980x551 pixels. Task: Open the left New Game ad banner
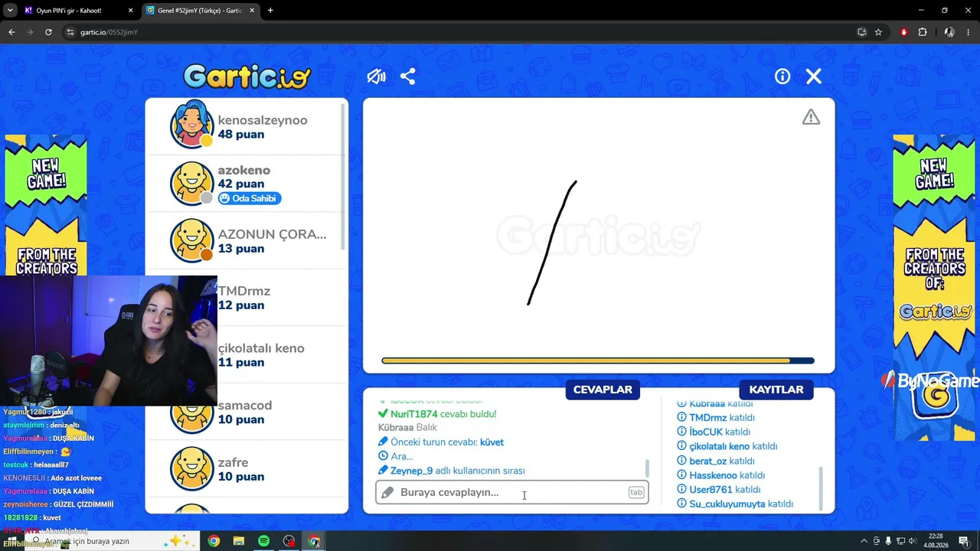coord(46,205)
